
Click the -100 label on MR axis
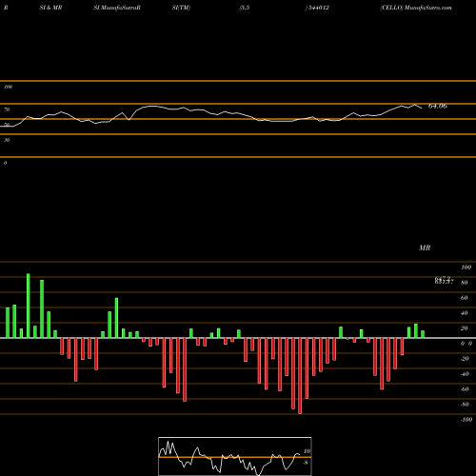pyautogui.click(x=466, y=420)
